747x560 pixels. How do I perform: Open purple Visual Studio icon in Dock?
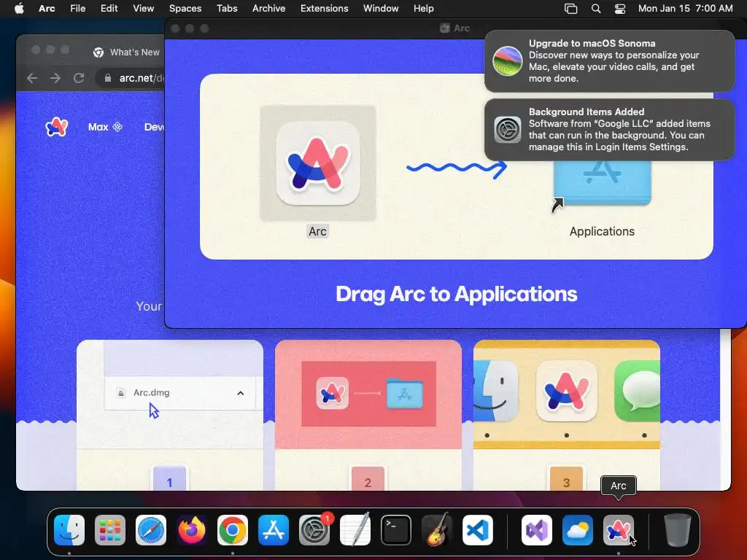pos(537,530)
